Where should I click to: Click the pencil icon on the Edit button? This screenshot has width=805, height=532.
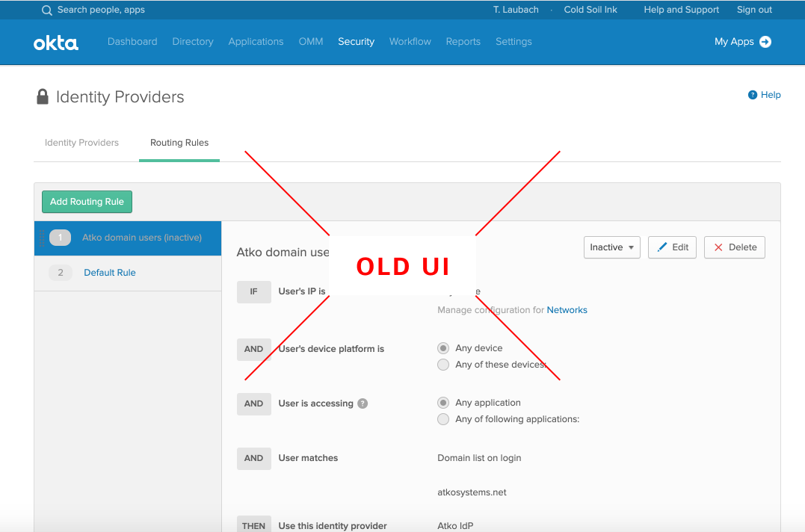(661, 247)
